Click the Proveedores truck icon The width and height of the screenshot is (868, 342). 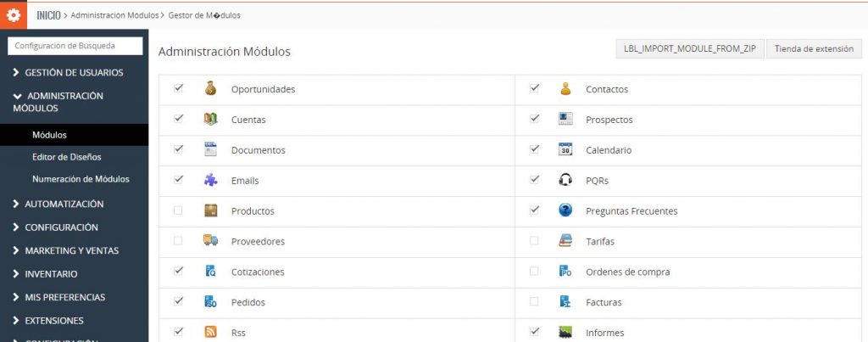211,241
